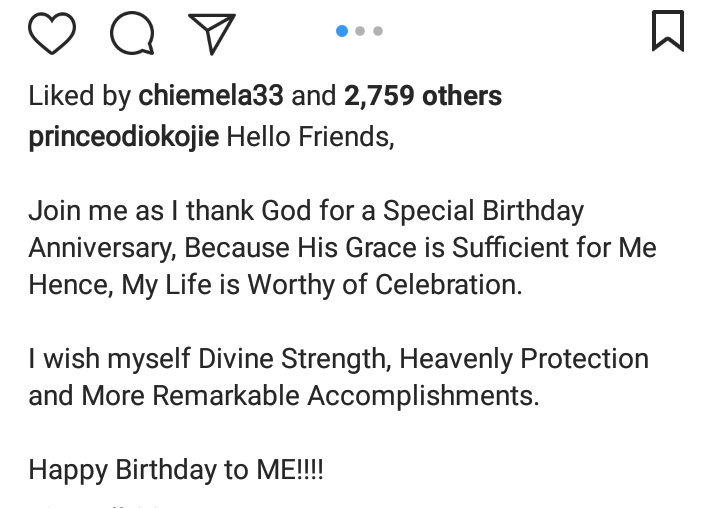Click the "Happy Birthday to ME!!!!" line

(x=176, y=469)
